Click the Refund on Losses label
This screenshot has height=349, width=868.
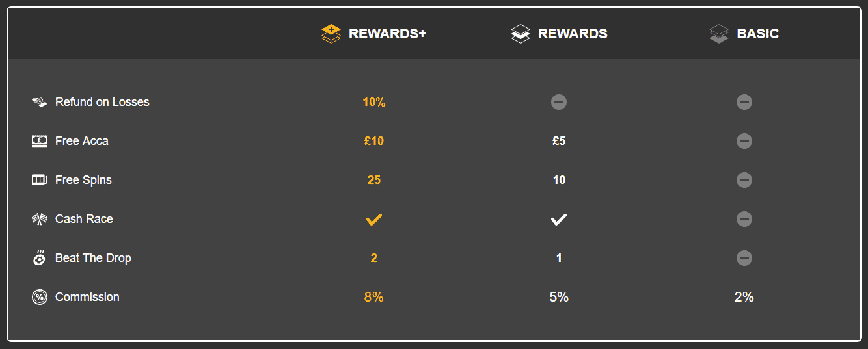click(x=102, y=102)
